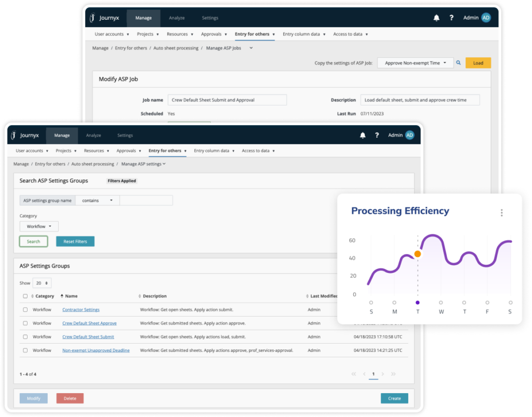Switch to the Analyze tab
This screenshot has height=417, width=532.
tap(94, 135)
